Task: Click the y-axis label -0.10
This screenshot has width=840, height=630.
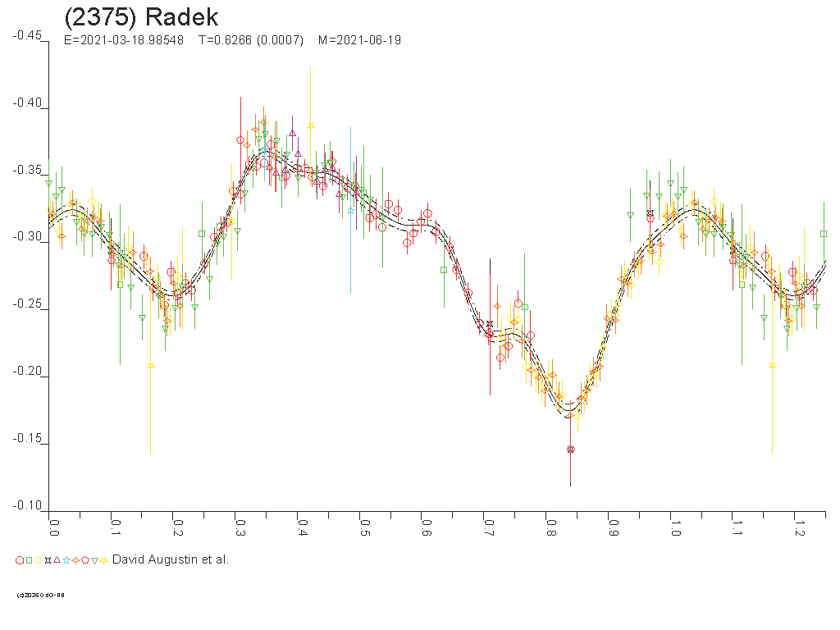Action: coord(27,505)
